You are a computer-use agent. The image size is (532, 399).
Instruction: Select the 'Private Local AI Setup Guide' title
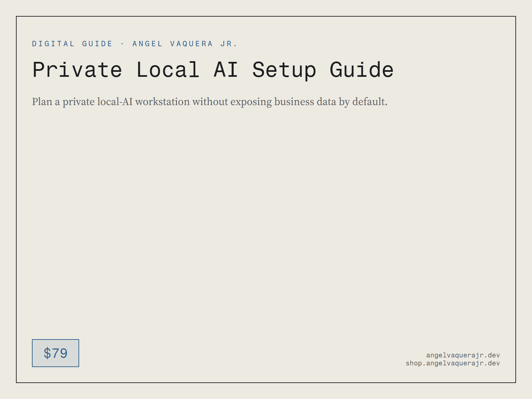[x=213, y=70]
